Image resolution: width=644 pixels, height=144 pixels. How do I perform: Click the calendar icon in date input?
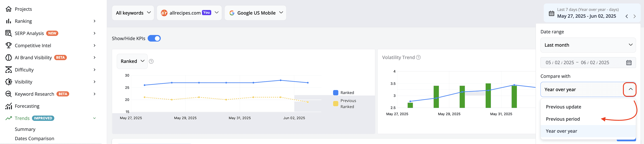(x=629, y=63)
